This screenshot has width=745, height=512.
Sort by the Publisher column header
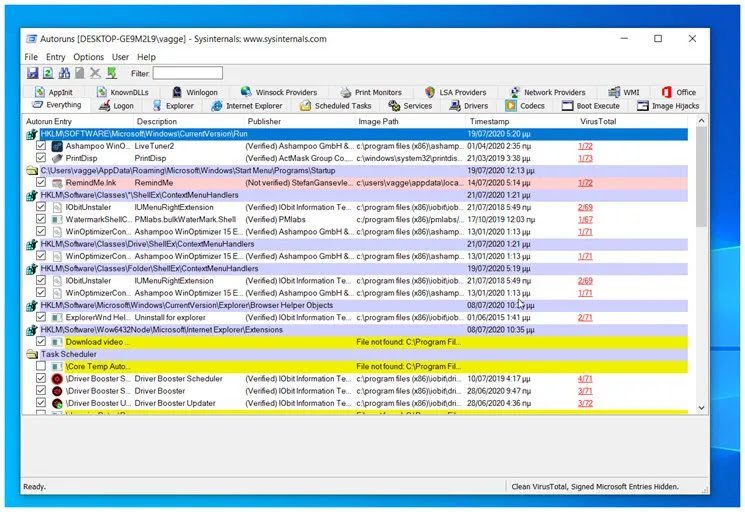click(299, 122)
